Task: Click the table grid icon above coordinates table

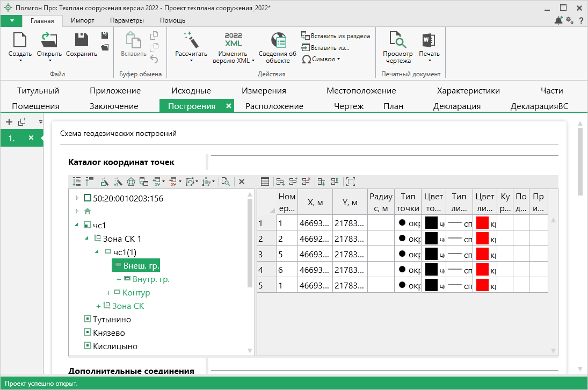Action: 265,182
